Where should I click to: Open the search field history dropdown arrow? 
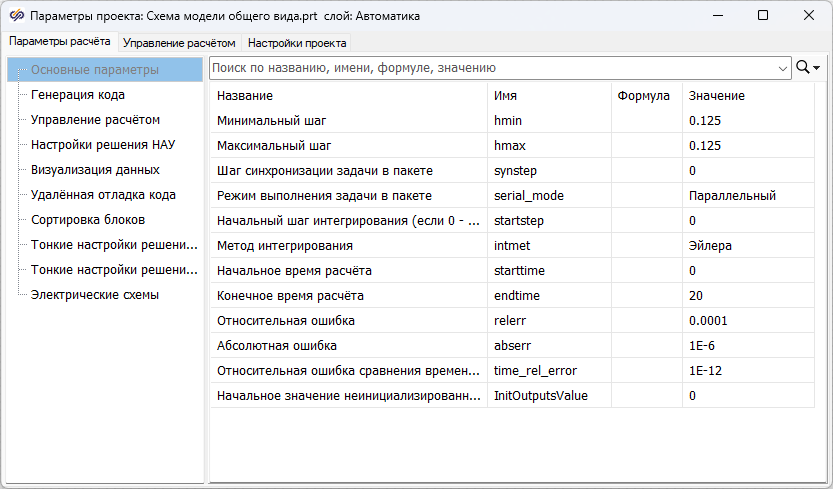[x=782, y=68]
